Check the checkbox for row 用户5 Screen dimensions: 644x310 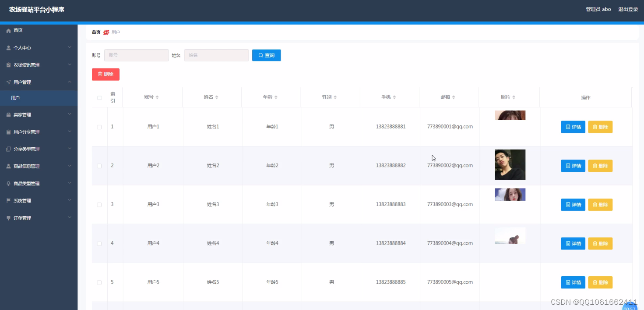pos(99,282)
